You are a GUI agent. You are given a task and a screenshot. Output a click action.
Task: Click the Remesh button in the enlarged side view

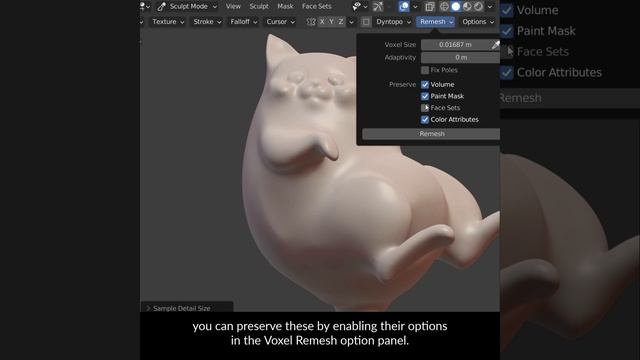tap(570, 98)
